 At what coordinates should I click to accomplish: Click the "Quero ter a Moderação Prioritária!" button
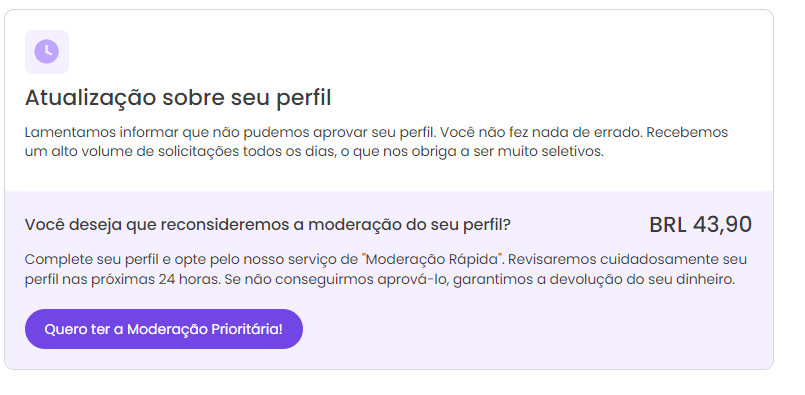(x=164, y=329)
